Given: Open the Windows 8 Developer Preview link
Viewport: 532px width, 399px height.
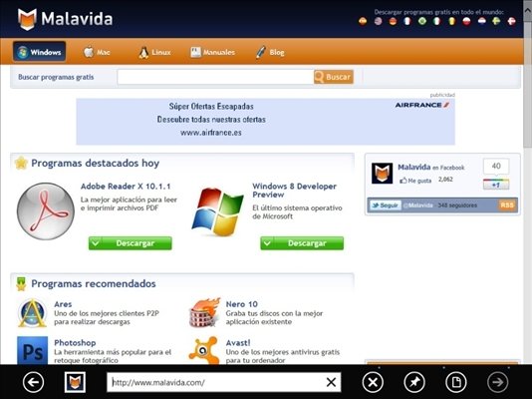Looking at the screenshot, I should point(295,191).
